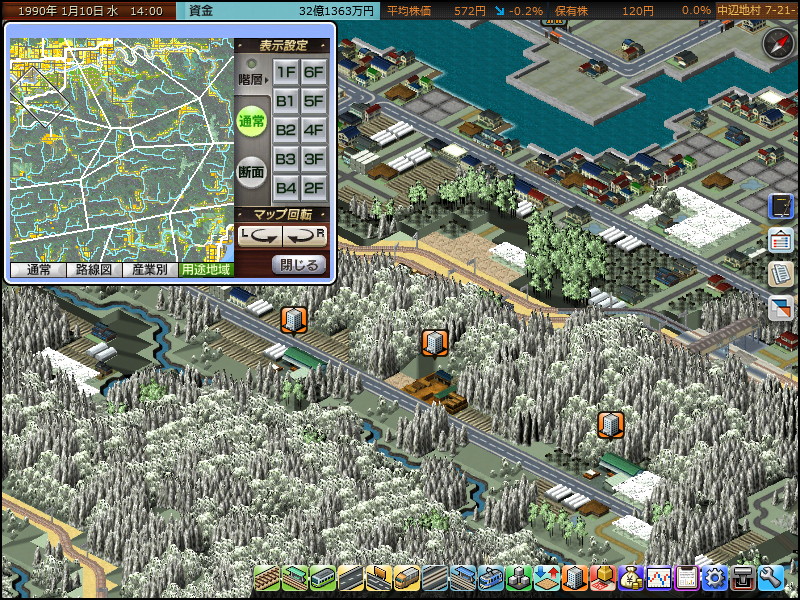Click the minimap overview image
The image size is (800, 600).
click(x=122, y=150)
